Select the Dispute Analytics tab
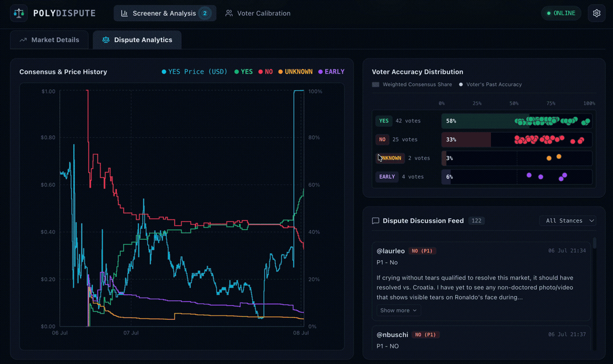Viewport: 613px width, 364px height. coord(137,40)
